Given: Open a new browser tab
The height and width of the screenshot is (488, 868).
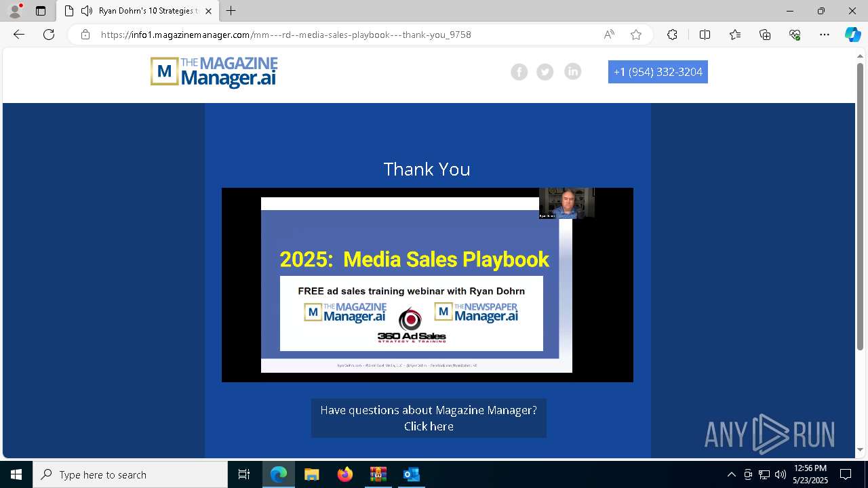Looking at the screenshot, I should click(x=231, y=11).
